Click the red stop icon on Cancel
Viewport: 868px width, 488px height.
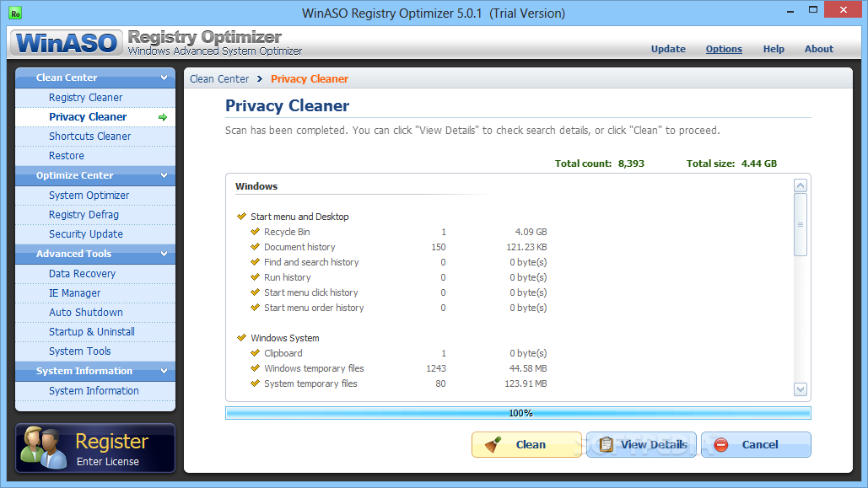[720, 444]
